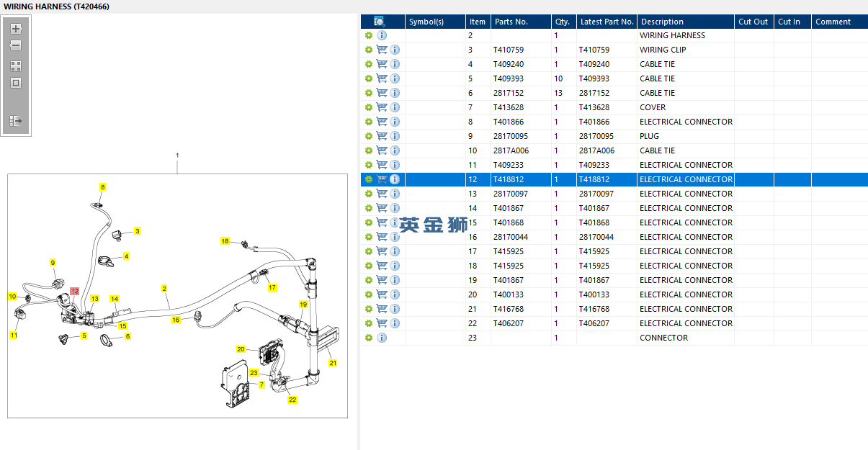Screen dimensions: 868x450
Task: Click WIRING HARNESS description in item 2 row
Action: (672, 35)
